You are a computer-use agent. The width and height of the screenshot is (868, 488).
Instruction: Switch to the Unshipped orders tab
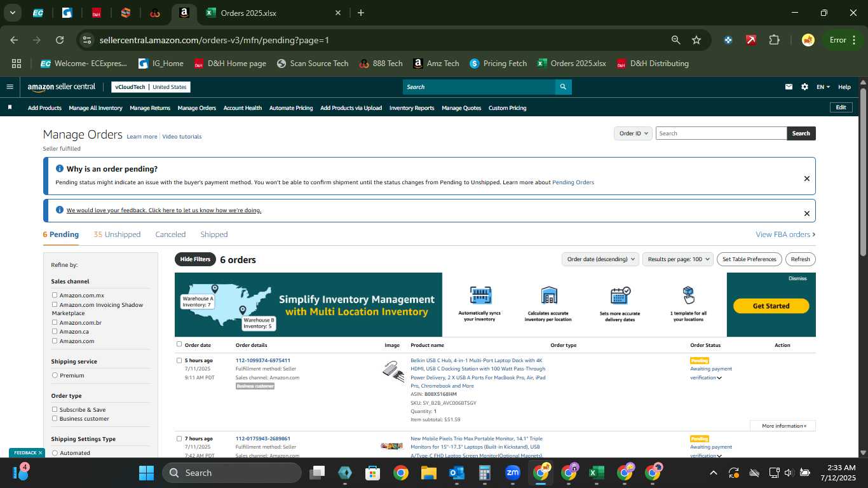pos(117,234)
